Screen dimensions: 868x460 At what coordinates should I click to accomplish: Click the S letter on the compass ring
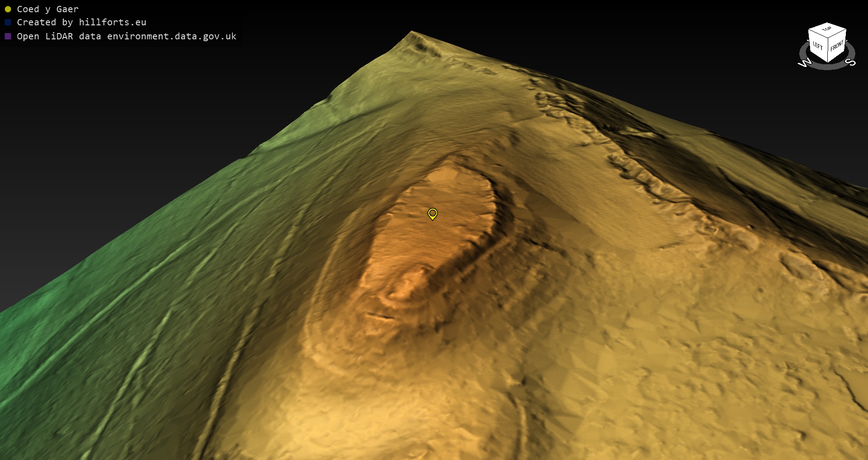pos(850,62)
